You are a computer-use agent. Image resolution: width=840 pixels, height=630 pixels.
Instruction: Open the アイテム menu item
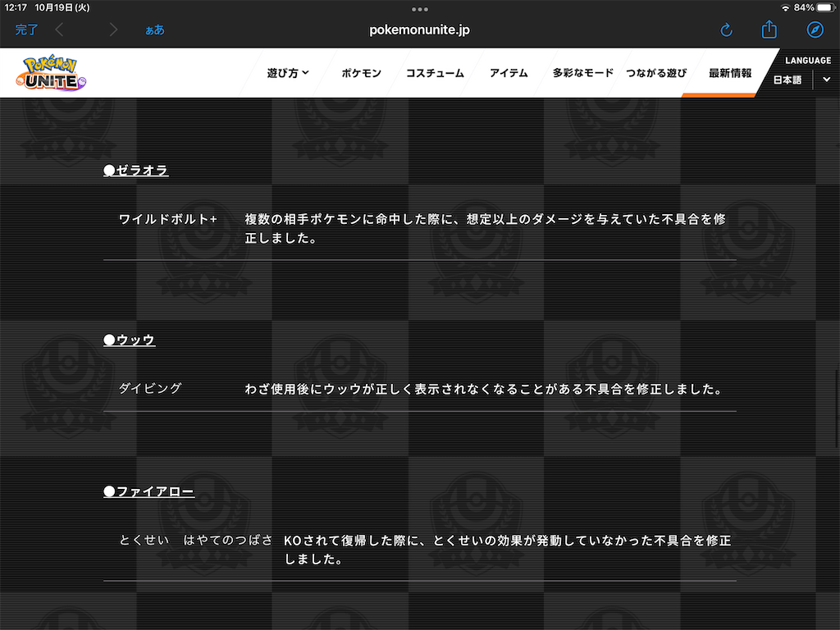(x=509, y=73)
